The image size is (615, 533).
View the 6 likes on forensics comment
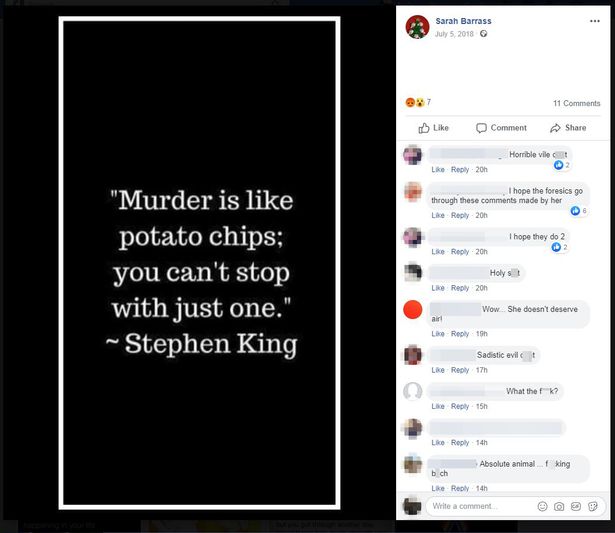[579, 211]
